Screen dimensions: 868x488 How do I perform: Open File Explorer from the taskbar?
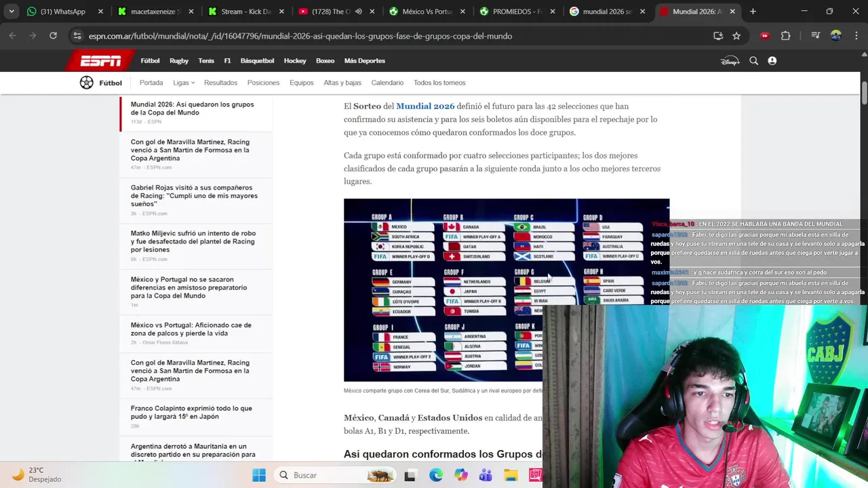click(x=511, y=475)
